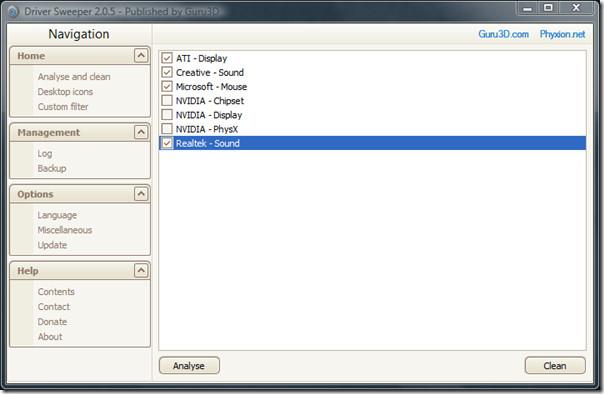Screen dimensions: 604x394
Task: Open Language options
Action: (x=57, y=215)
